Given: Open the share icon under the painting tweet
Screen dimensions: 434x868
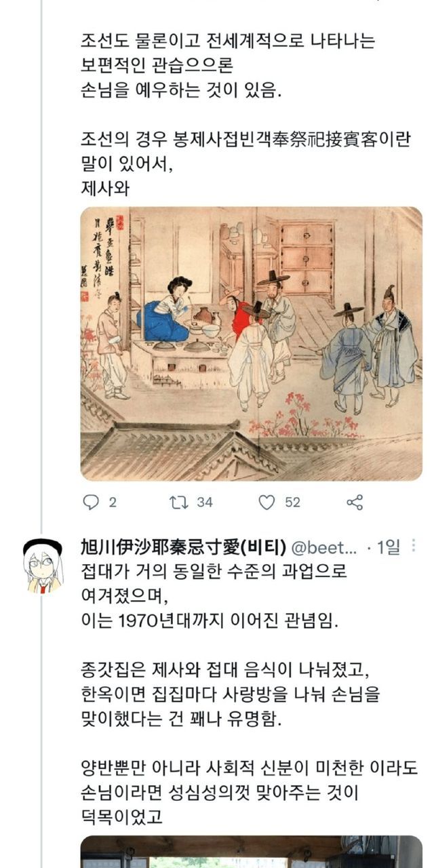Looking at the screenshot, I should tap(355, 502).
